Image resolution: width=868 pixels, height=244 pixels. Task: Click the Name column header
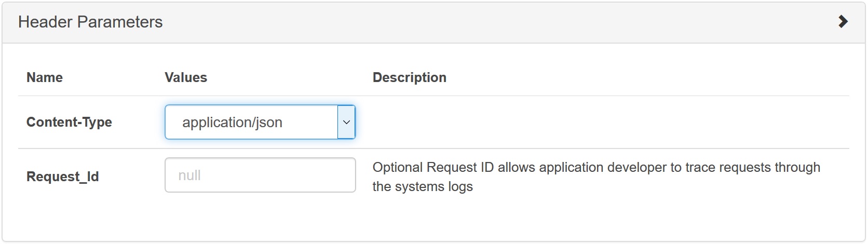(x=45, y=77)
